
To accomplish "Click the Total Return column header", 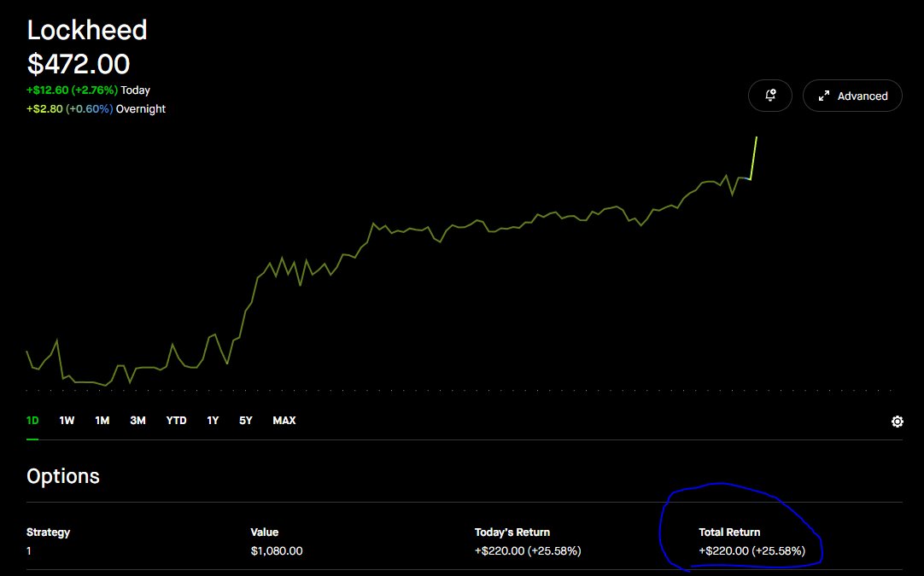I will click(x=729, y=532).
